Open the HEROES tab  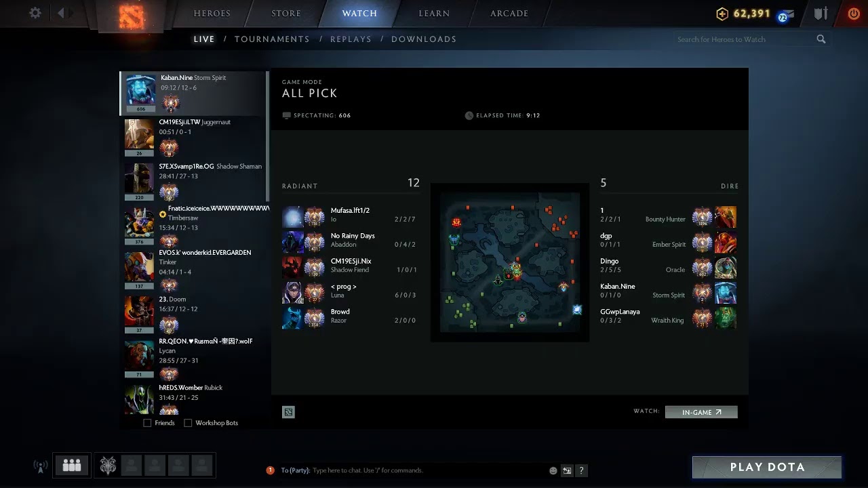(x=212, y=14)
